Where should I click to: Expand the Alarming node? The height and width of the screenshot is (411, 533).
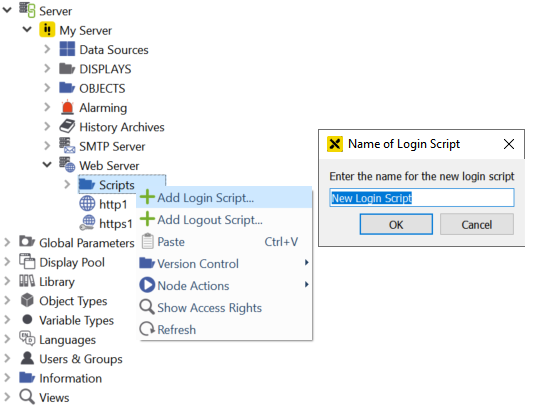point(47,107)
